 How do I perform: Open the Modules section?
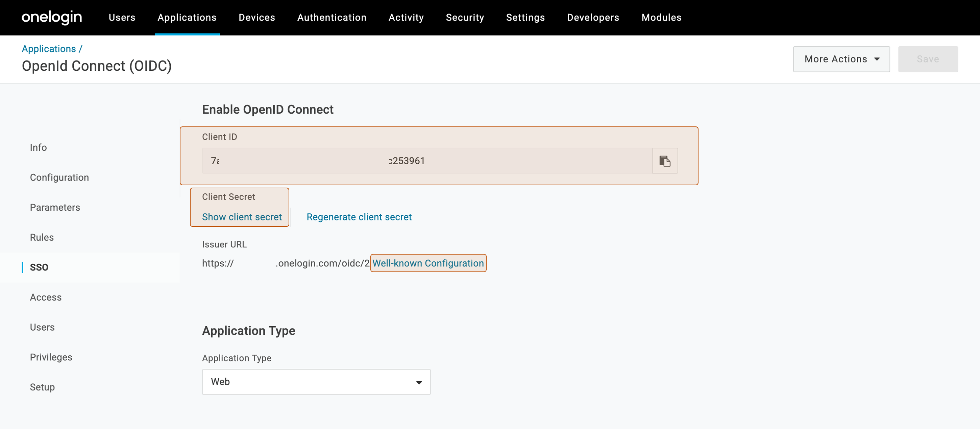661,17
